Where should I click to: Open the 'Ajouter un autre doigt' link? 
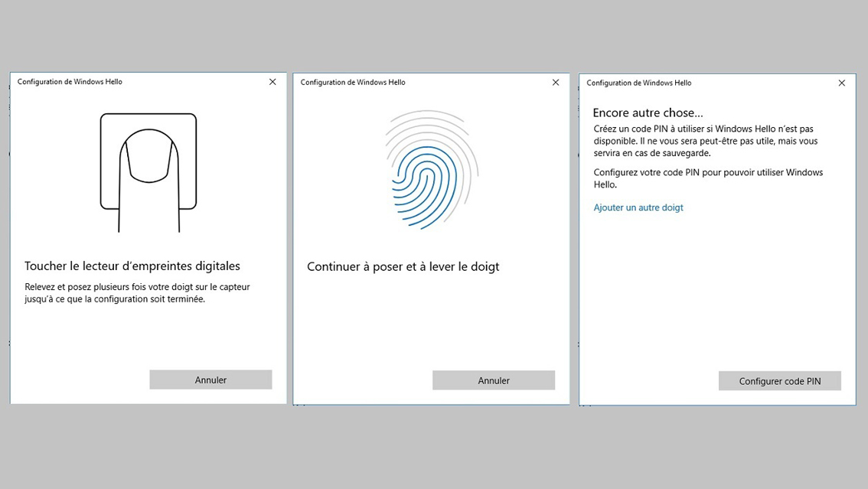click(638, 207)
